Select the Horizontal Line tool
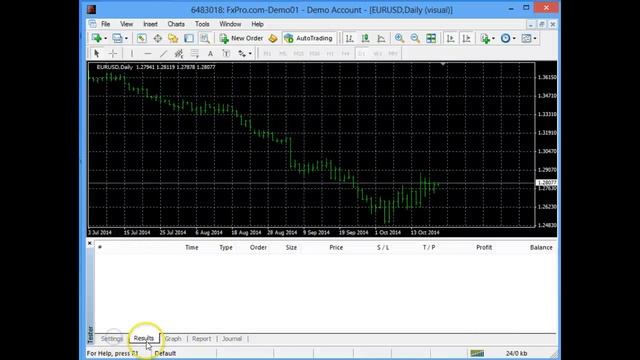The image size is (640, 360). (x=147, y=53)
